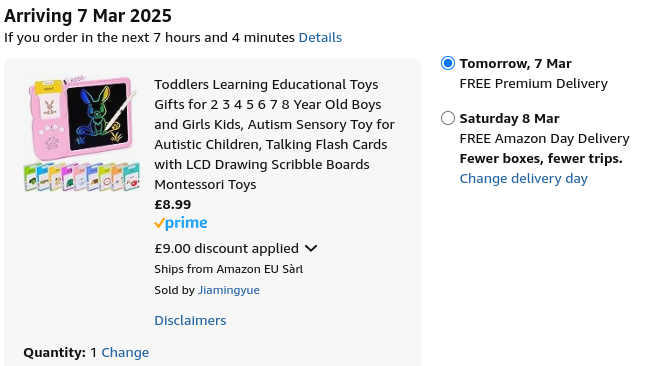Screen dimensions: 654x366
Task: Open the Details link for order deadline
Action: pos(320,38)
